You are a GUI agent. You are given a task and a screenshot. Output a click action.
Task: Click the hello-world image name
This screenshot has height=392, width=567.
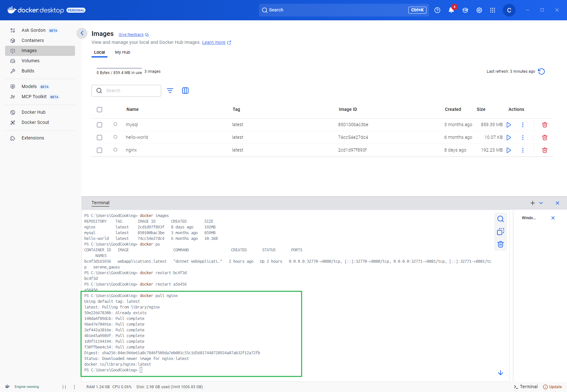pos(137,137)
